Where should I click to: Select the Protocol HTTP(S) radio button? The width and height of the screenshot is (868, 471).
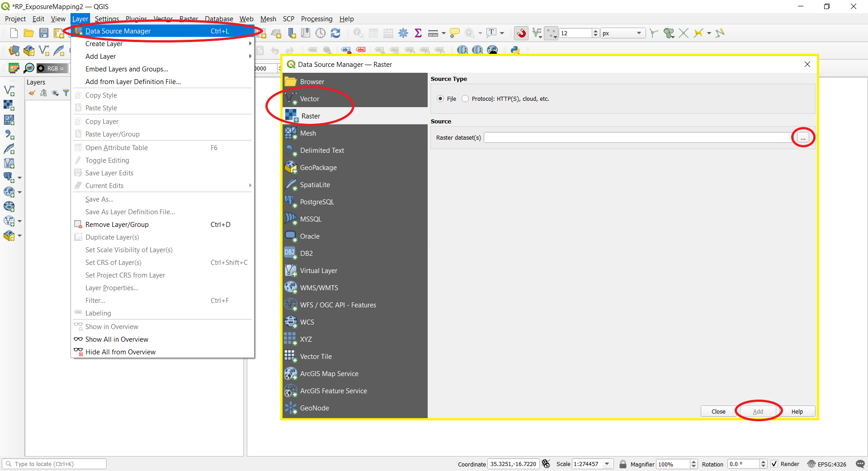pos(465,99)
